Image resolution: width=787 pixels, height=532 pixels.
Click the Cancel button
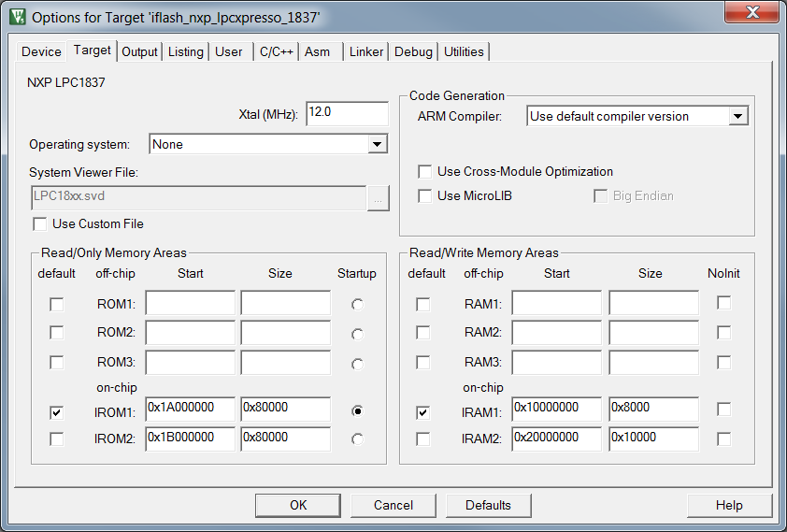(393, 506)
